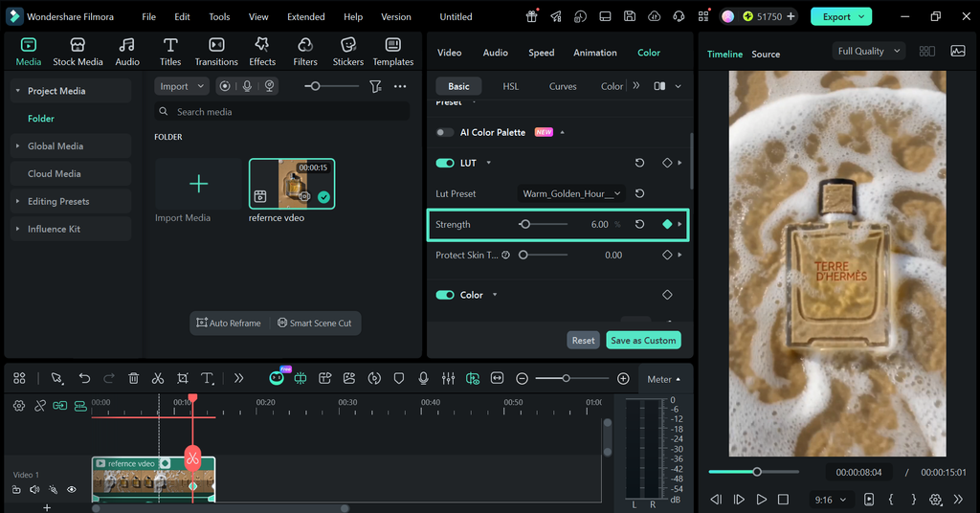Open the Extended menu

(305, 17)
